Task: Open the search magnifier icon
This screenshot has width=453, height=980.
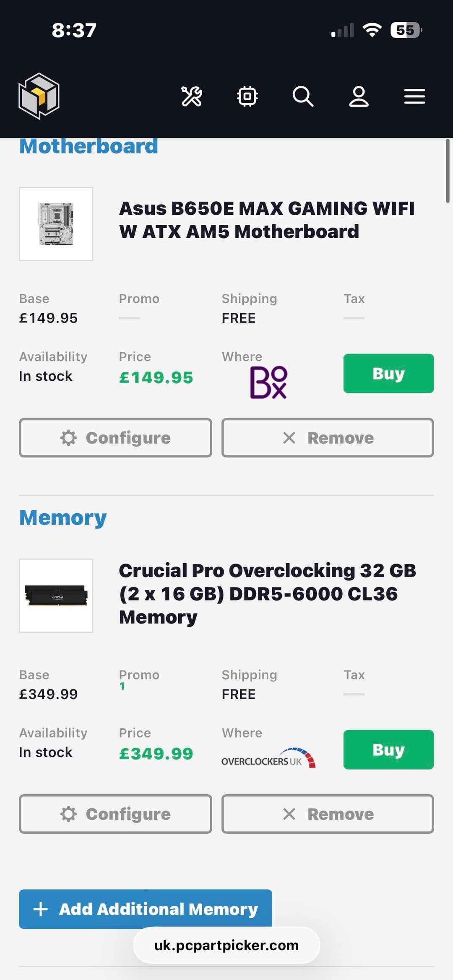Action: click(x=303, y=96)
